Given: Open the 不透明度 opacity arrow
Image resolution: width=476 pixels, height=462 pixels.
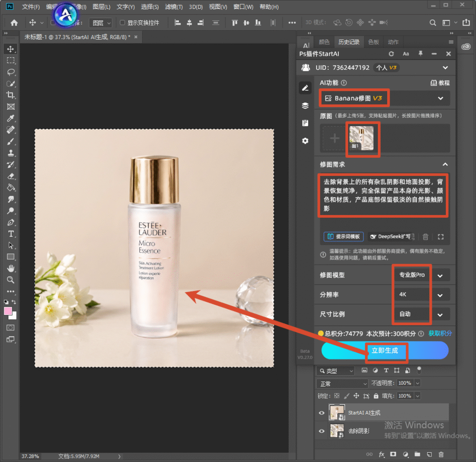Looking at the screenshot, I should (418, 383).
